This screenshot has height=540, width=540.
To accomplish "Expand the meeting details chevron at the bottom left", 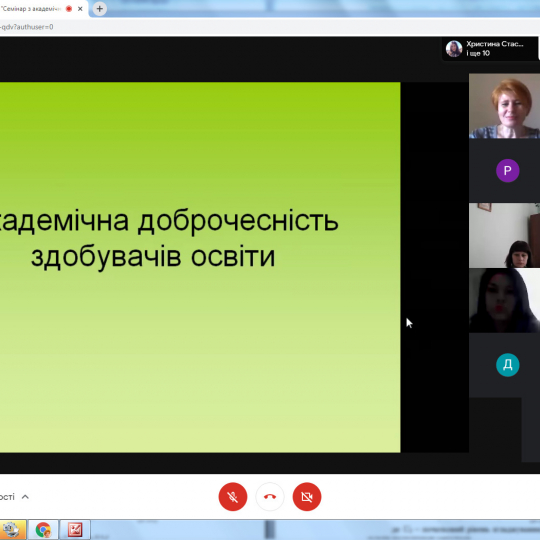I will [x=25, y=497].
